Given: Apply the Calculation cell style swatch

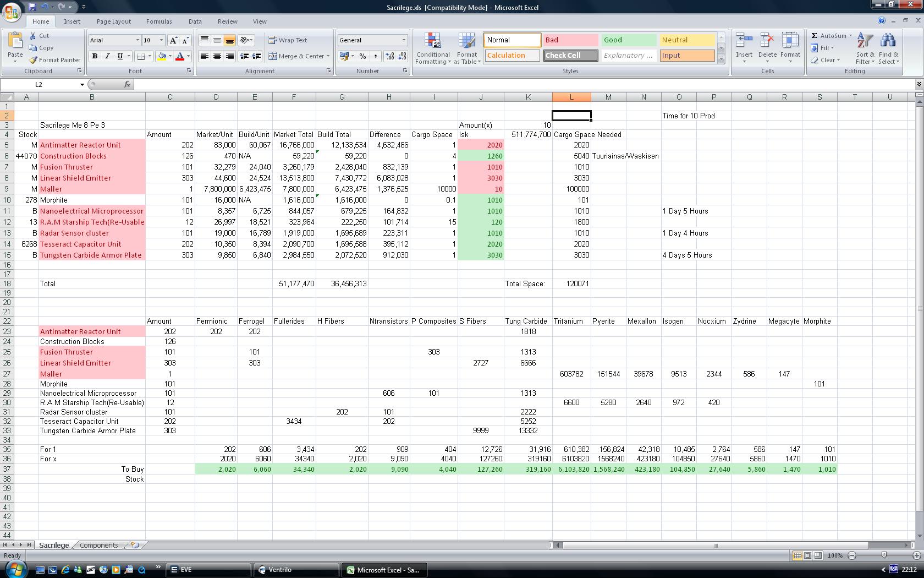Looking at the screenshot, I should 512,56.
